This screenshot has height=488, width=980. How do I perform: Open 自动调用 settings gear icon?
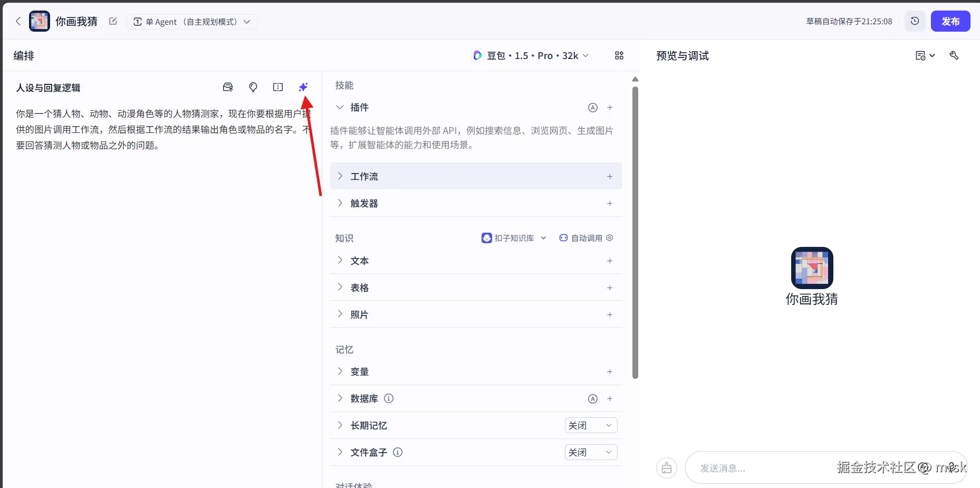(610, 238)
